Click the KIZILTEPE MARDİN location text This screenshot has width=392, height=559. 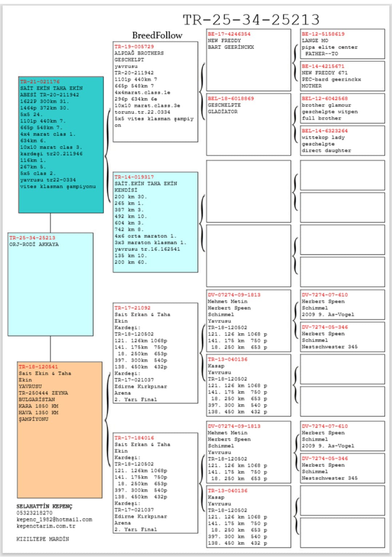42,539
